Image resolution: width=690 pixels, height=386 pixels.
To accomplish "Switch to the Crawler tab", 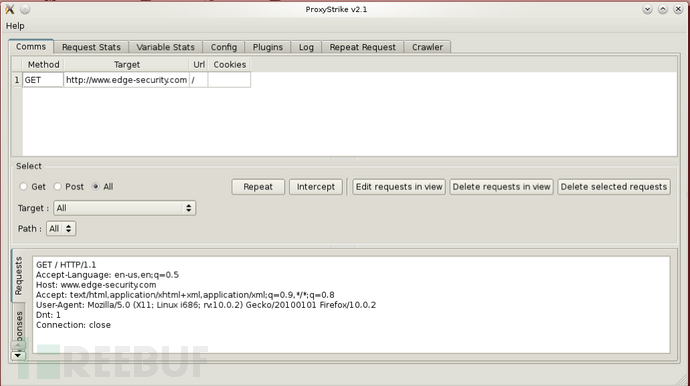I will (427, 47).
